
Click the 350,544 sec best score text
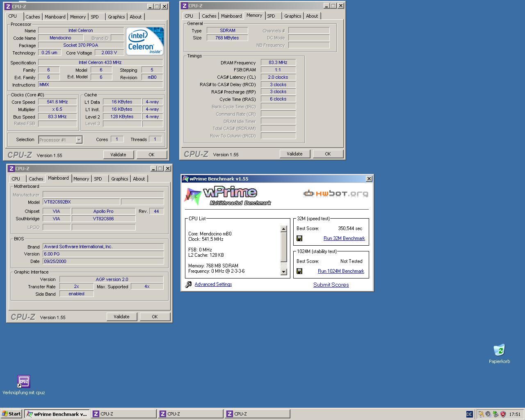(x=350, y=228)
